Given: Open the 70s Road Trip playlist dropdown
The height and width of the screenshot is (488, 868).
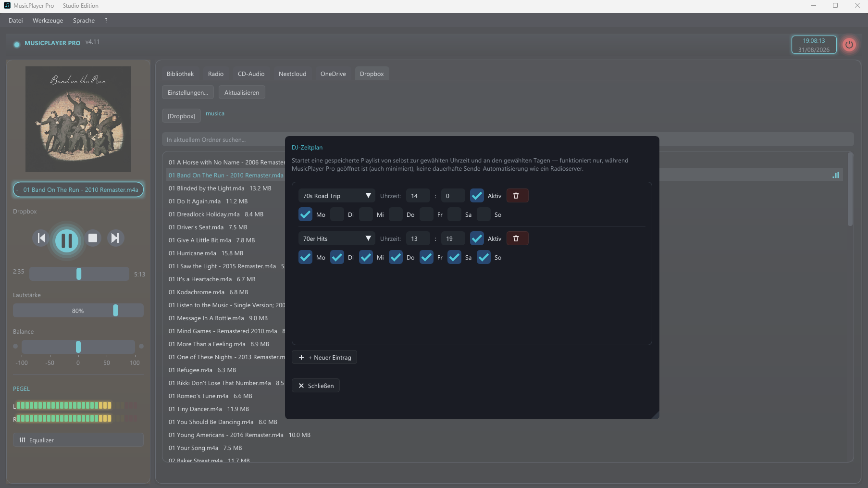Looking at the screenshot, I should click(x=337, y=196).
